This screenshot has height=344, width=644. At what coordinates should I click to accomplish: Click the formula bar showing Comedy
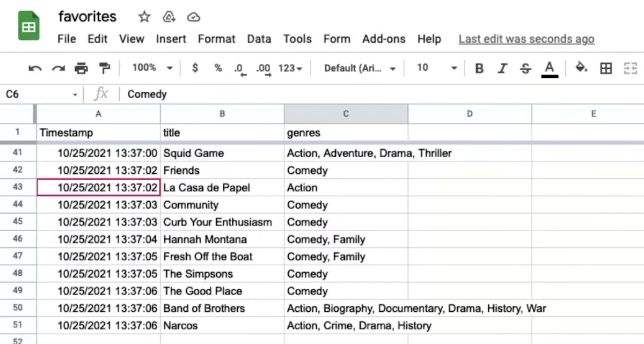383,94
